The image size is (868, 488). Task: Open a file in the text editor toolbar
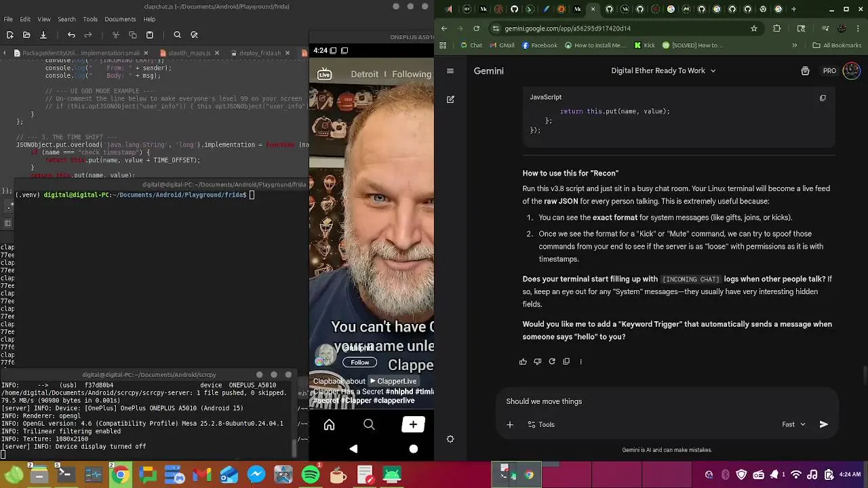(x=26, y=35)
